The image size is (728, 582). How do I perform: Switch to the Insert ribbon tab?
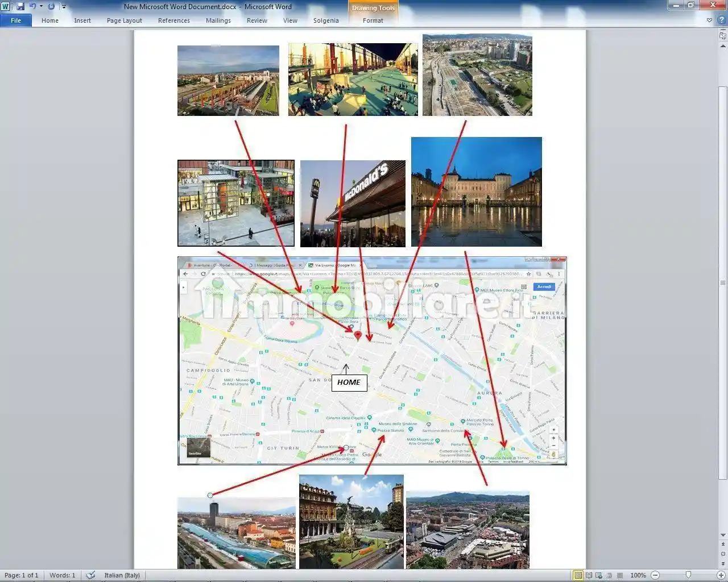(82, 20)
